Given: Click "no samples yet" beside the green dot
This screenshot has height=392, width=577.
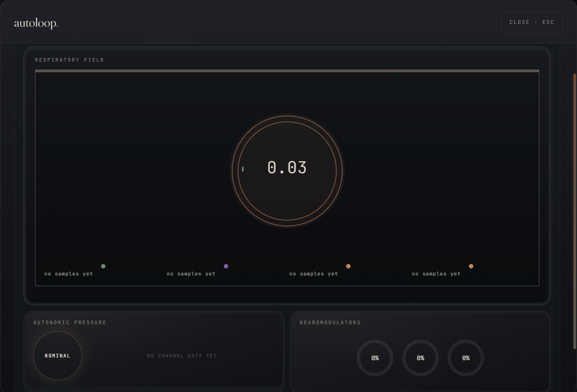Looking at the screenshot, I should click(x=69, y=274).
